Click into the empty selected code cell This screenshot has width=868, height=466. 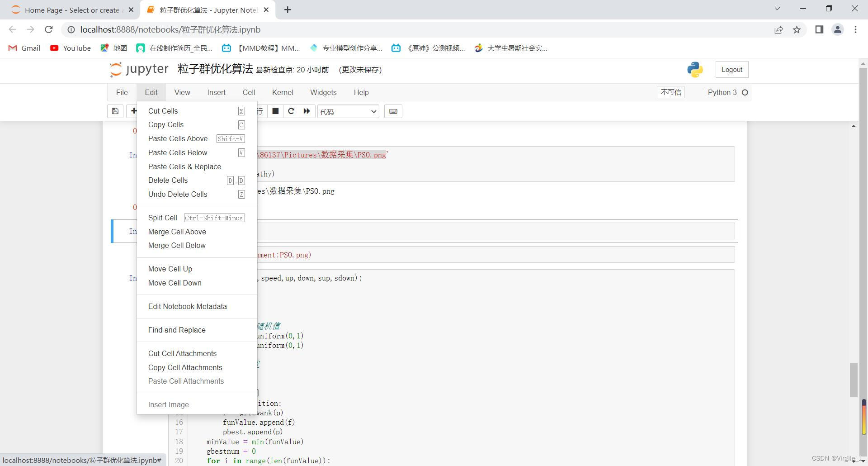point(495,231)
